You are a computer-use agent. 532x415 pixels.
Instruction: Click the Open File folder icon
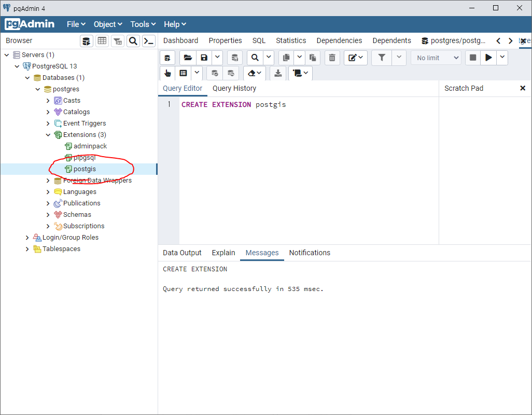(x=188, y=58)
